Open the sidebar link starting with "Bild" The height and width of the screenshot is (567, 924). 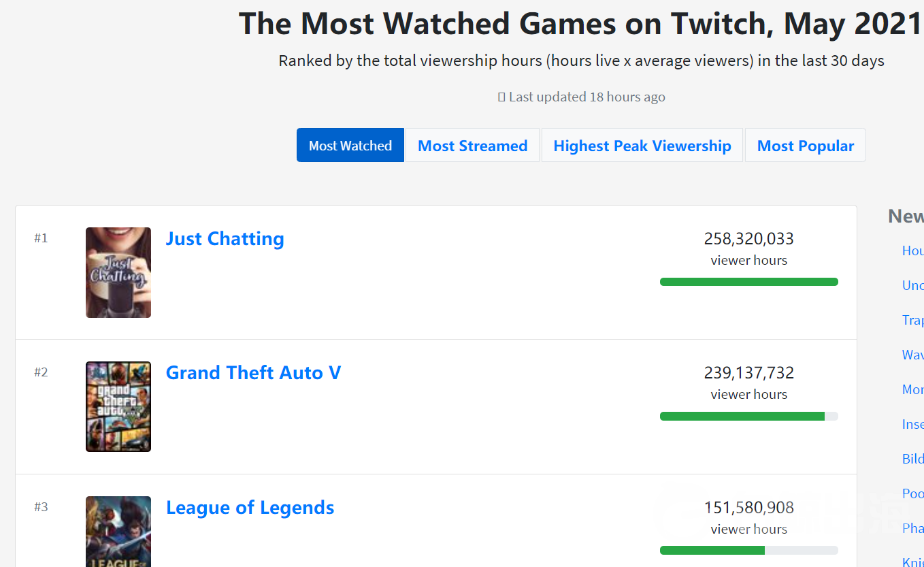[x=912, y=459]
